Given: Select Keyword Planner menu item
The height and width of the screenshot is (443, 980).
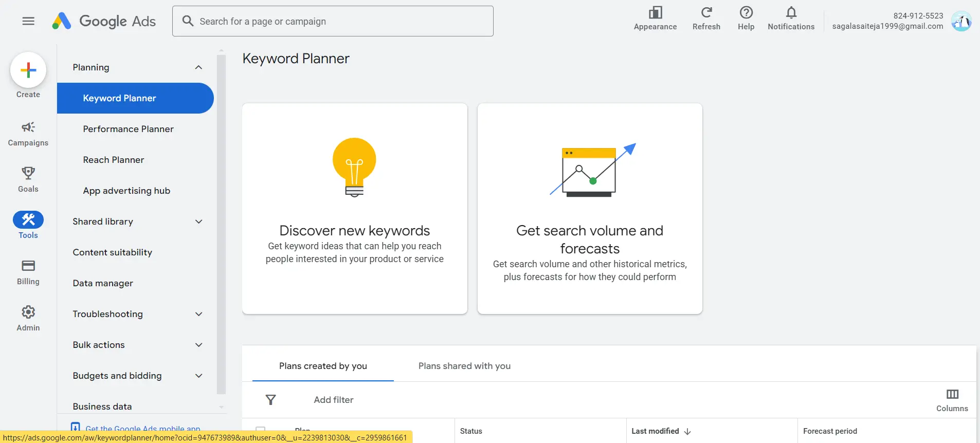Looking at the screenshot, I should tap(135, 98).
